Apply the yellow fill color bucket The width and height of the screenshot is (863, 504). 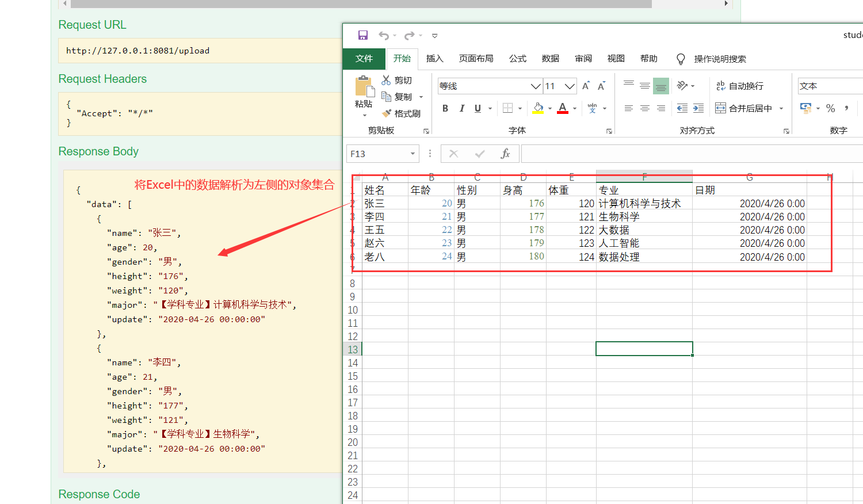(539, 108)
